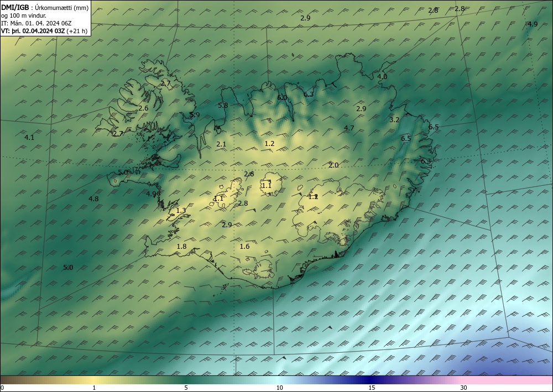The image size is (553, 392).
Task: Click the '5' tick label on the colour scale
Action: (x=186, y=388)
